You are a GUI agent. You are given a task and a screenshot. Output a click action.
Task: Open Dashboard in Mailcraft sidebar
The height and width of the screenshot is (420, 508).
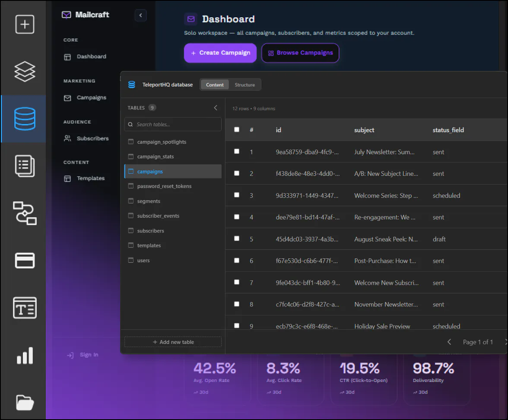tap(85, 57)
